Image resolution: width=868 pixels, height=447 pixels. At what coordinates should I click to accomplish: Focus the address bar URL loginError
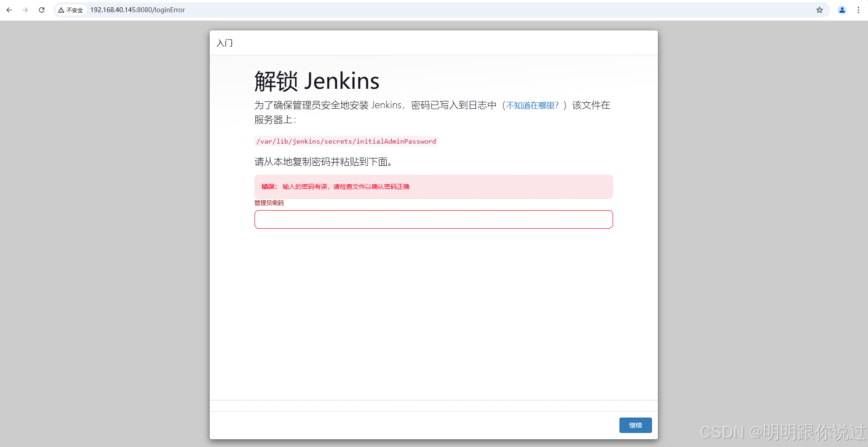point(137,10)
